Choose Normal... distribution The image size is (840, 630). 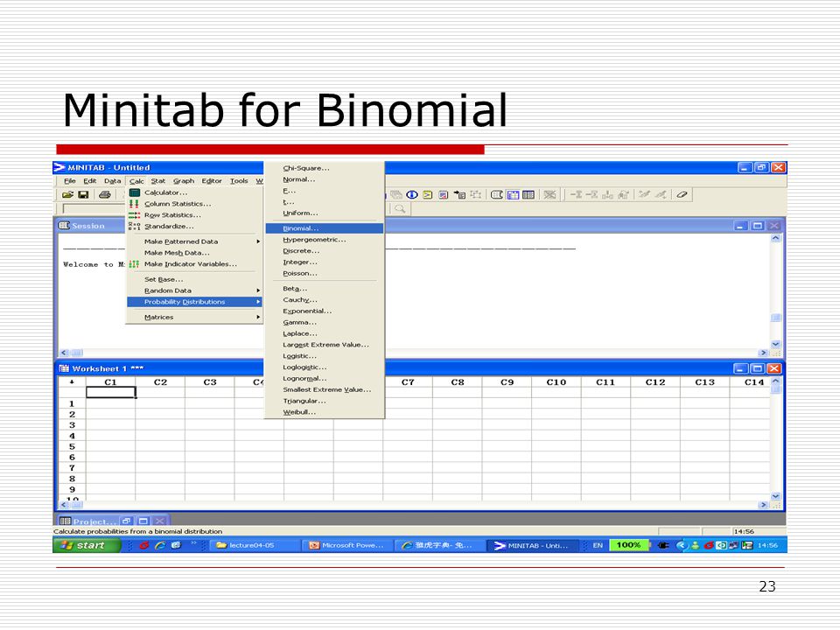click(325, 179)
